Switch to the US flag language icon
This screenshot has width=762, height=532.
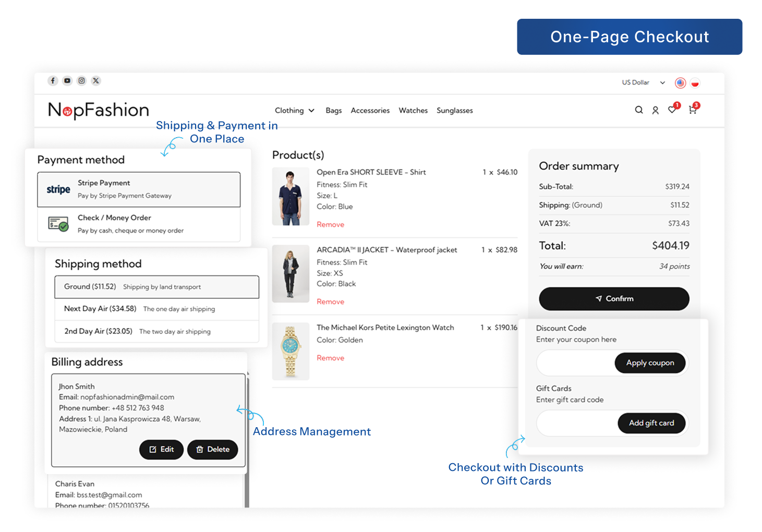680,83
